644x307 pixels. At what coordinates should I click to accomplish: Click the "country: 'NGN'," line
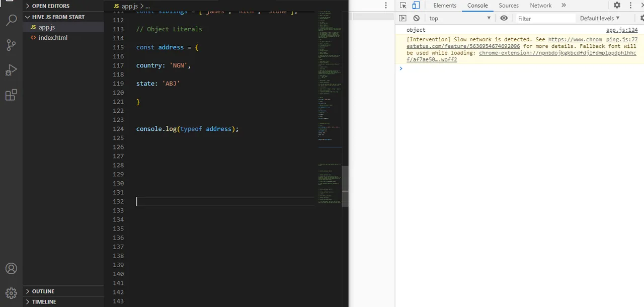pos(164,65)
